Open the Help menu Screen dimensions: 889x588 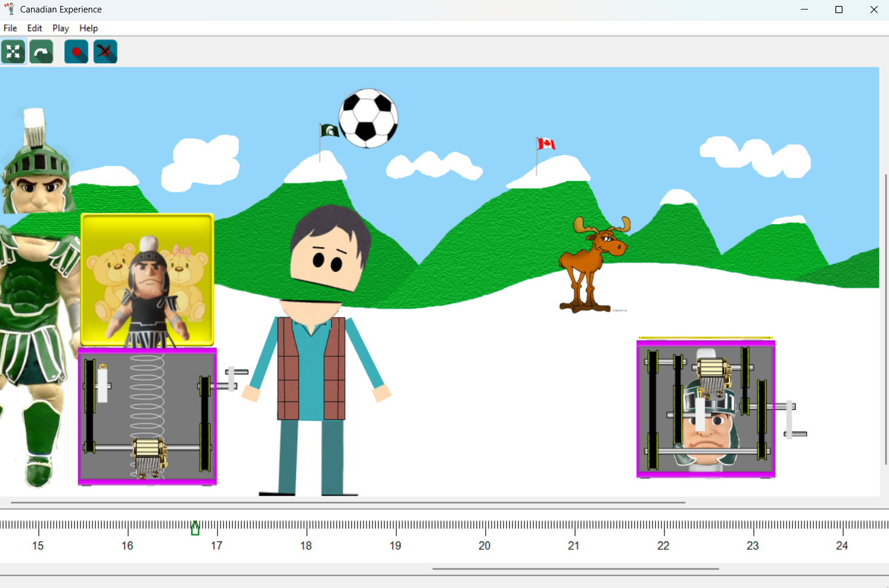pos(88,28)
